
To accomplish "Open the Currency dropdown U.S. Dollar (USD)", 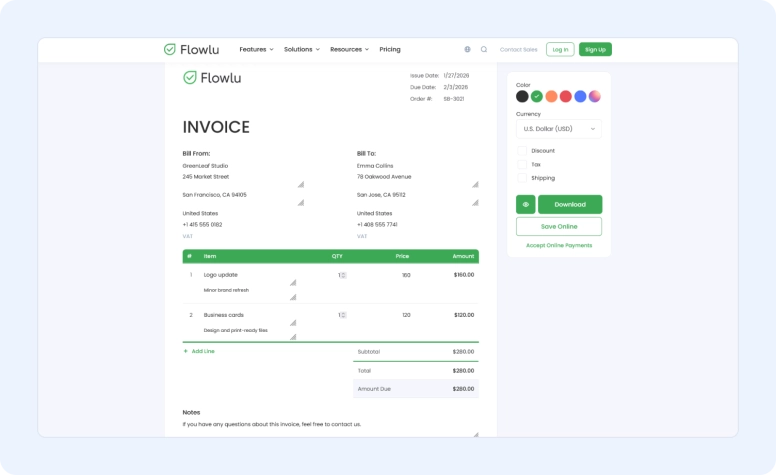I will pyautogui.click(x=559, y=129).
